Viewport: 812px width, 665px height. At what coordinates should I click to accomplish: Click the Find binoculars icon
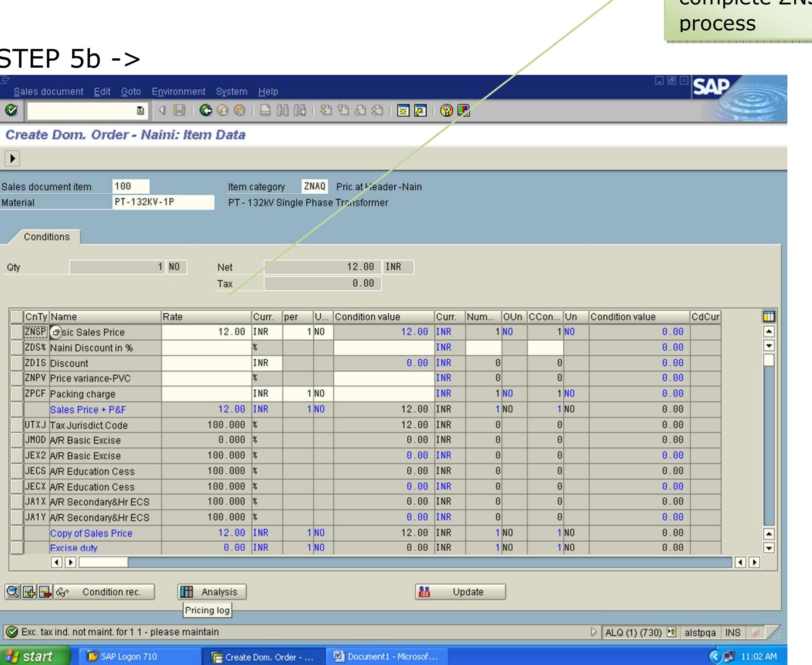coord(283,110)
